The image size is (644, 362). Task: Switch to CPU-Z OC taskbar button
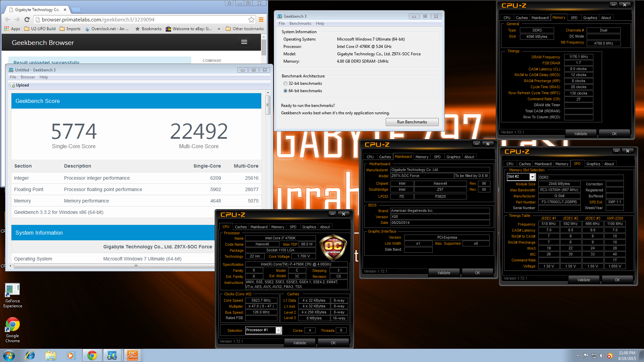click(x=132, y=355)
